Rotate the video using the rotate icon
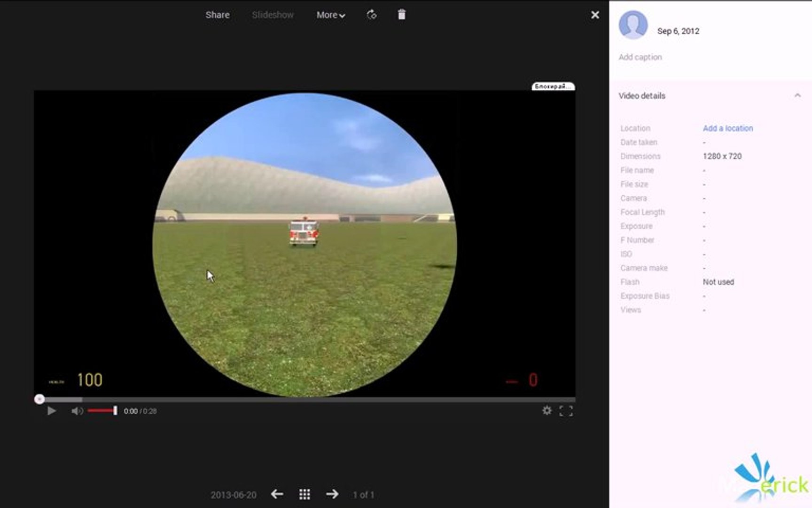The image size is (812, 508). pos(371,15)
